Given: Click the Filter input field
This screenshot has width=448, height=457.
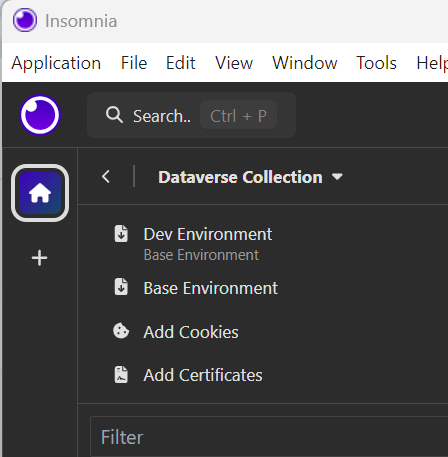Looking at the screenshot, I should tap(269, 437).
